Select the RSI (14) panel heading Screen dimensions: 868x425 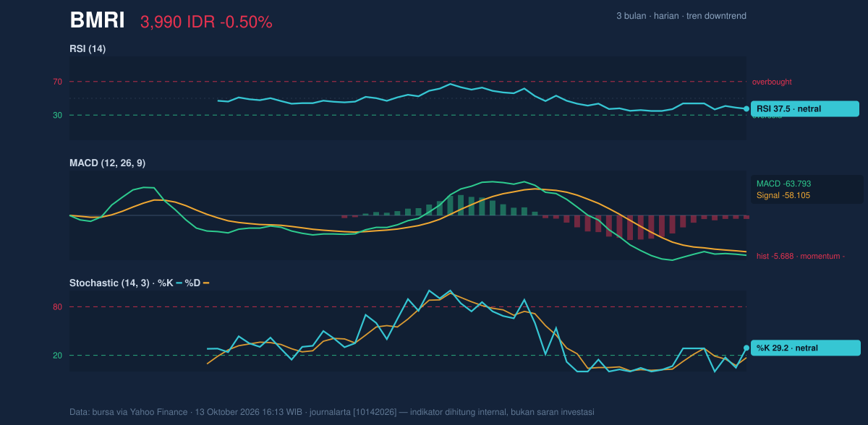click(x=88, y=48)
